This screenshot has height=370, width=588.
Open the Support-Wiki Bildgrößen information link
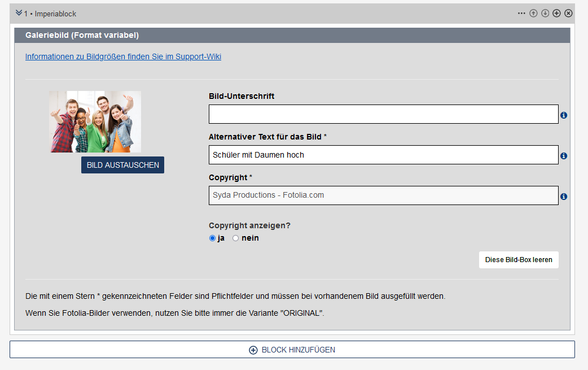click(123, 56)
